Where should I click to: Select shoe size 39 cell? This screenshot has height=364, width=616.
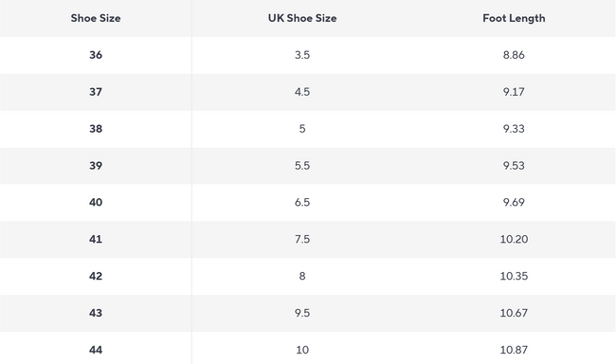96,166
